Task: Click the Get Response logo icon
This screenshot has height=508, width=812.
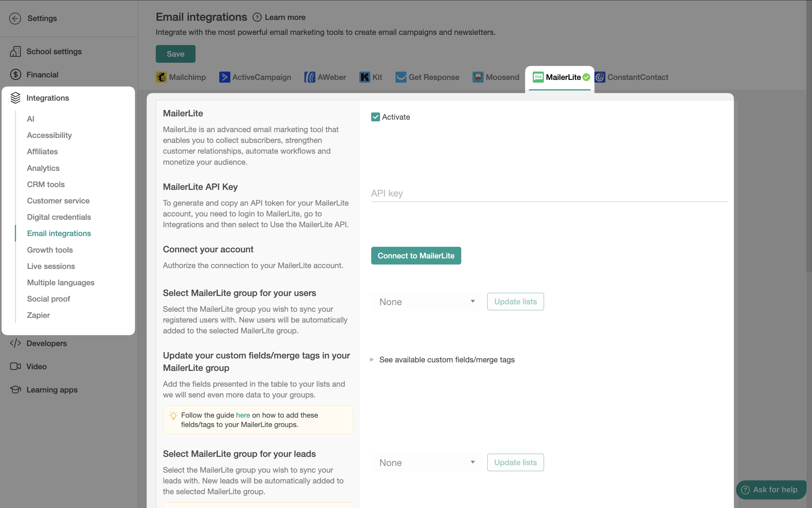Action: (x=401, y=77)
